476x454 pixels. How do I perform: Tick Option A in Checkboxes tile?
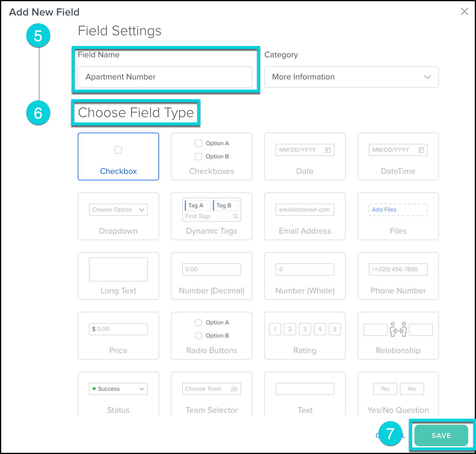(199, 143)
